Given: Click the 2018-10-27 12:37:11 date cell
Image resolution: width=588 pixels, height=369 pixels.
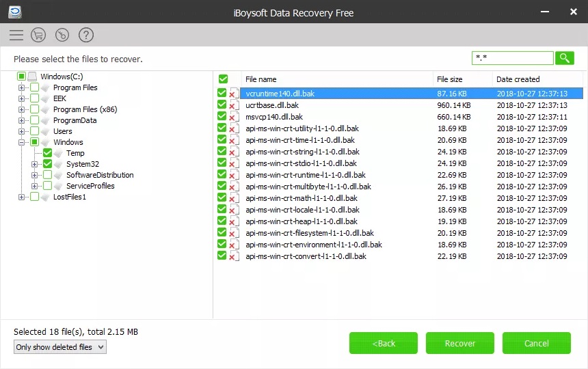Looking at the screenshot, I should tap(532, 117).
